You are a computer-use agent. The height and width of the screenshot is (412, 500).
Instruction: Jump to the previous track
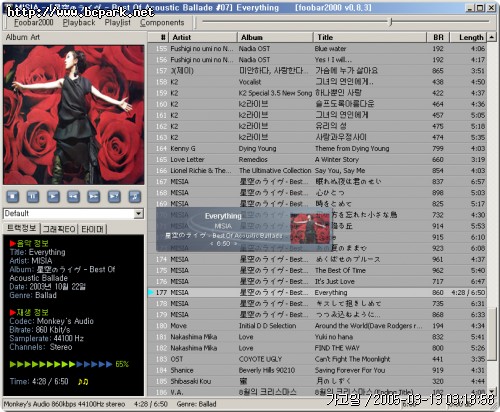pos(73,196)
